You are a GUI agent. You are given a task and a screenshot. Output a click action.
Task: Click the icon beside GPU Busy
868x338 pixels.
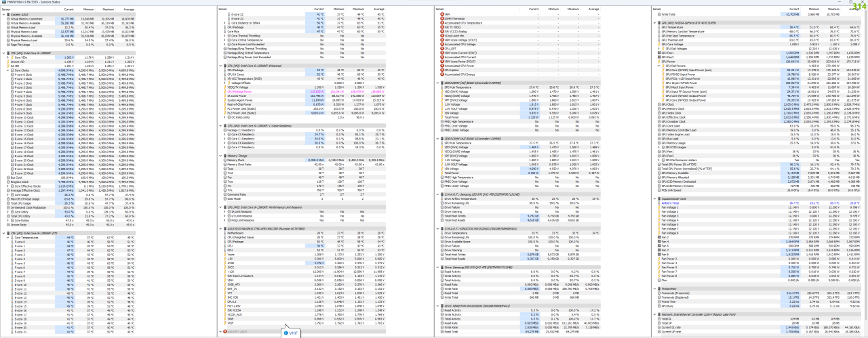(658, 305)
